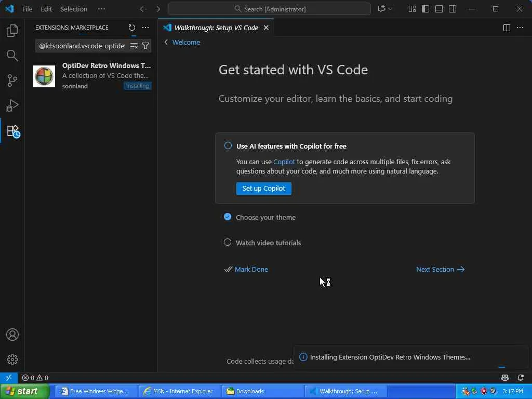This screenshot has height=399, width=532.
Task: Open the Explorer view in activity bar
Action: (12, 31)
